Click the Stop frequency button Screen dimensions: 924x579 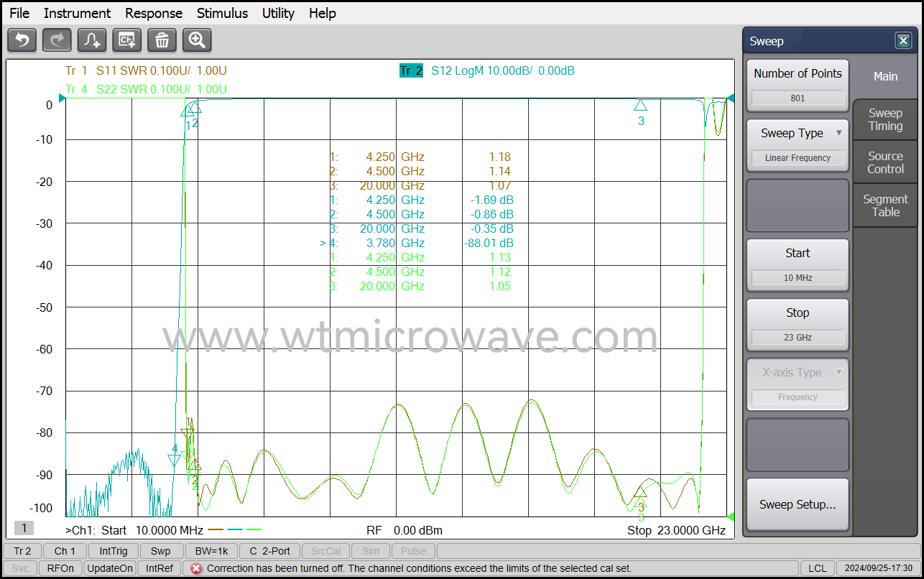pyautogui.click(x=798, y=325)
